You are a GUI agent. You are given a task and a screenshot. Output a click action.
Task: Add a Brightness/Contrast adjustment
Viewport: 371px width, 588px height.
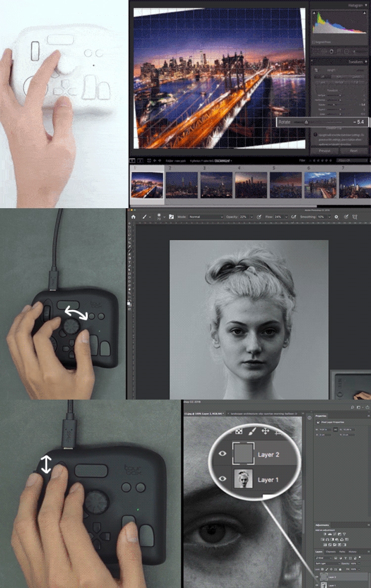(324, 534)
